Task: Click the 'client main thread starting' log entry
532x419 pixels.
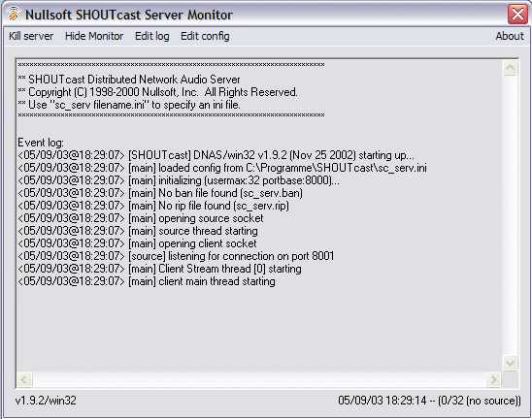Action: (x=147, y=281)
